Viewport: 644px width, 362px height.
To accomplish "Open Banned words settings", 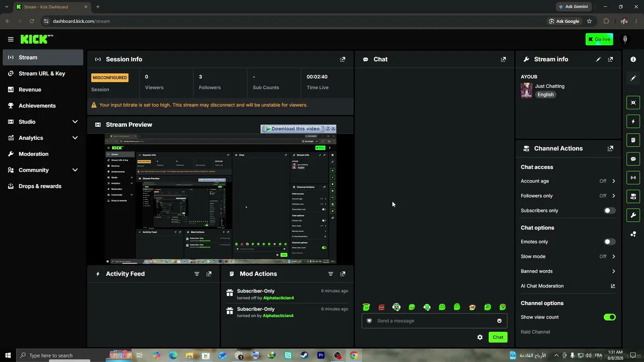I will pos(568,271).
